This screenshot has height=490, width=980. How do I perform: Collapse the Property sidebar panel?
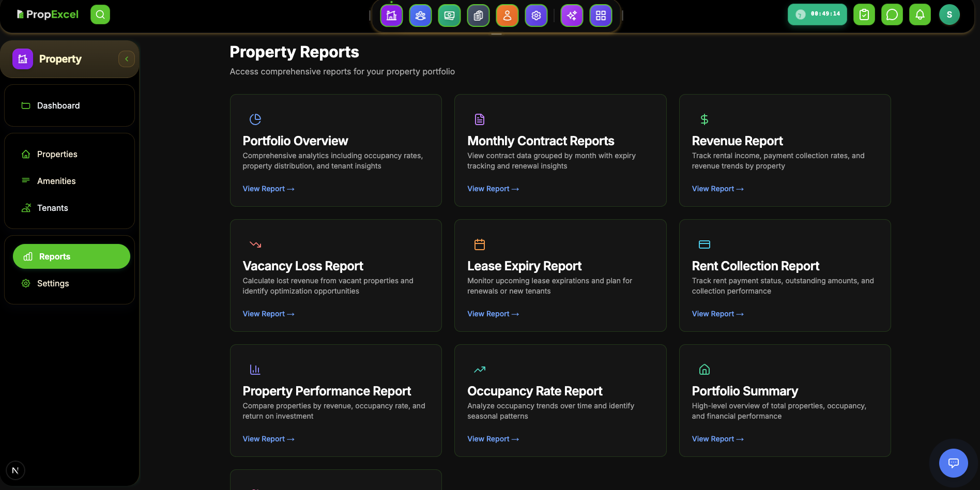(126, 58)
